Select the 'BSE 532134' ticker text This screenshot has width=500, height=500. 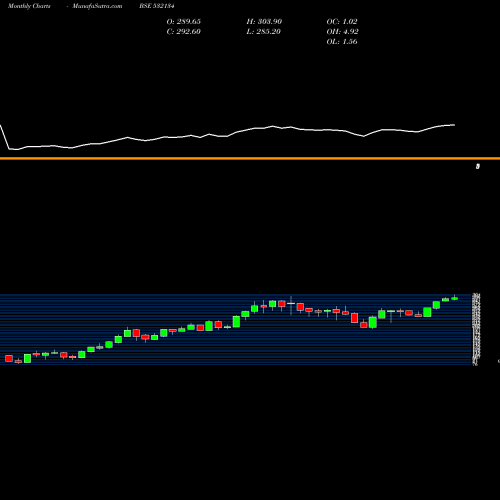click(x=157, y=6)
